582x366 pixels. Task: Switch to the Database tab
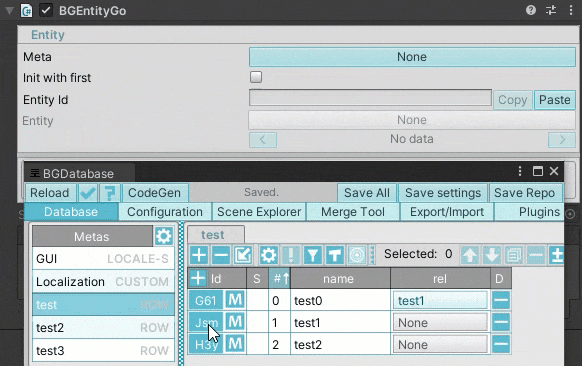click(71, 212)
